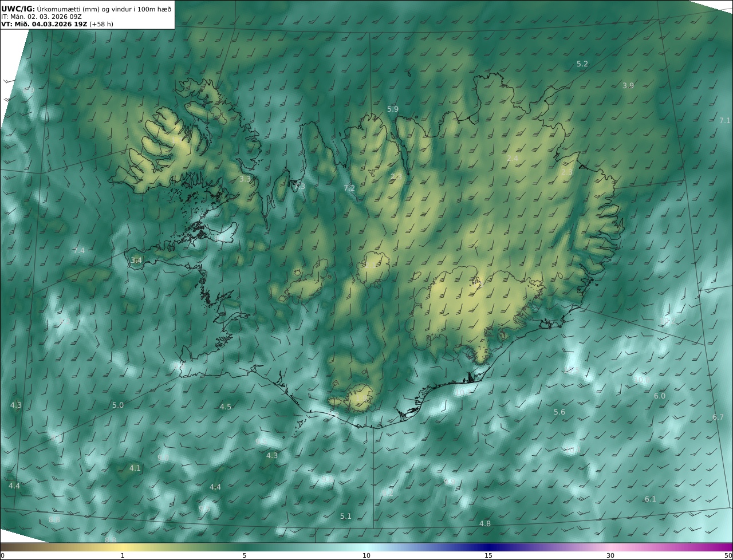Click the valid time 'VT: Mið. 04.03.2026 19Z'
The image size is (733, 560).
(44, 24)
